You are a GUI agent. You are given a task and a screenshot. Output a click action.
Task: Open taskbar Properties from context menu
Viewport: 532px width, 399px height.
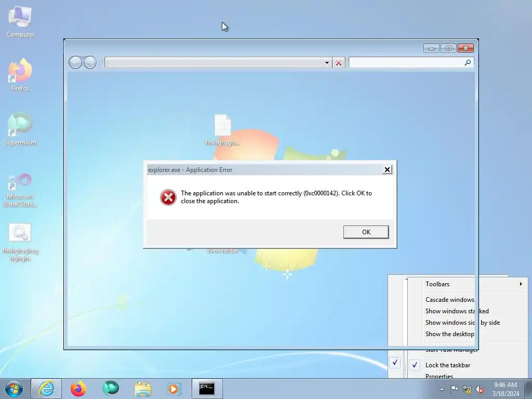click(x=468, y=375)
